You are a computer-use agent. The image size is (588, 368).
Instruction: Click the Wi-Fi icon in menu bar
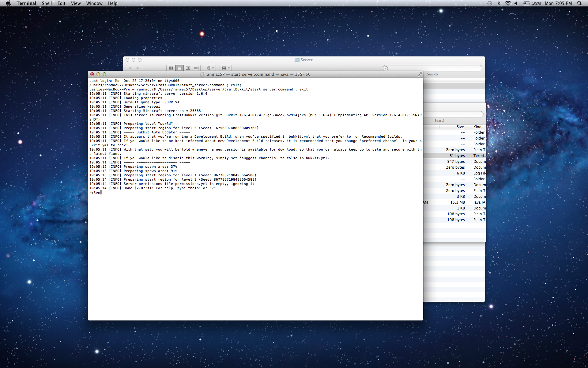pyautogui.click(x=507, y=4)
